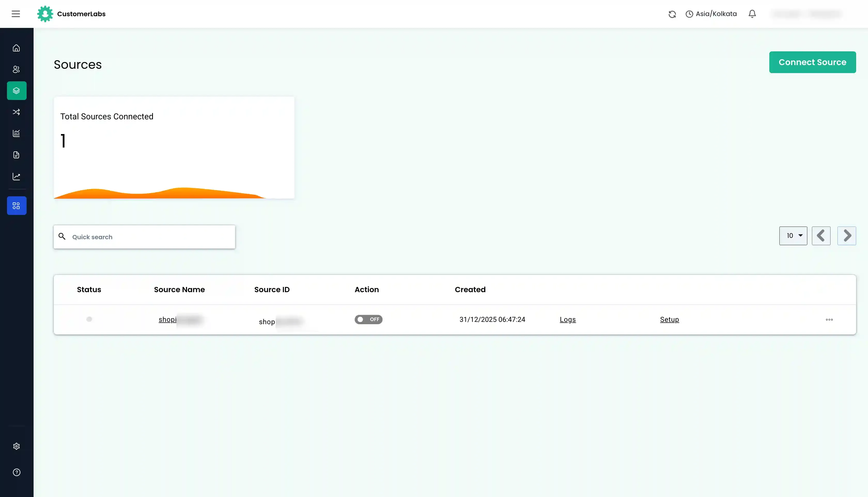
Task: Open the Asia/Kolkata timezone selector
Action: click(711, 14)
